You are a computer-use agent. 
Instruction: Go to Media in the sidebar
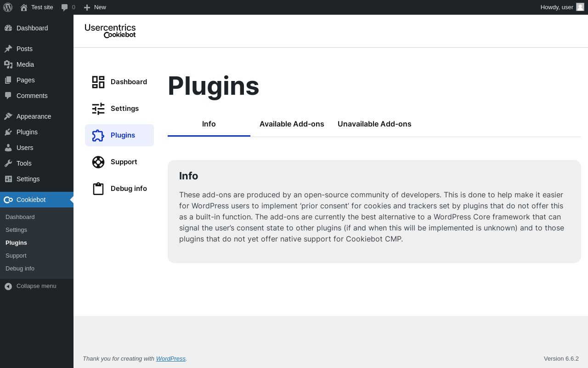[x=25, y=64]
